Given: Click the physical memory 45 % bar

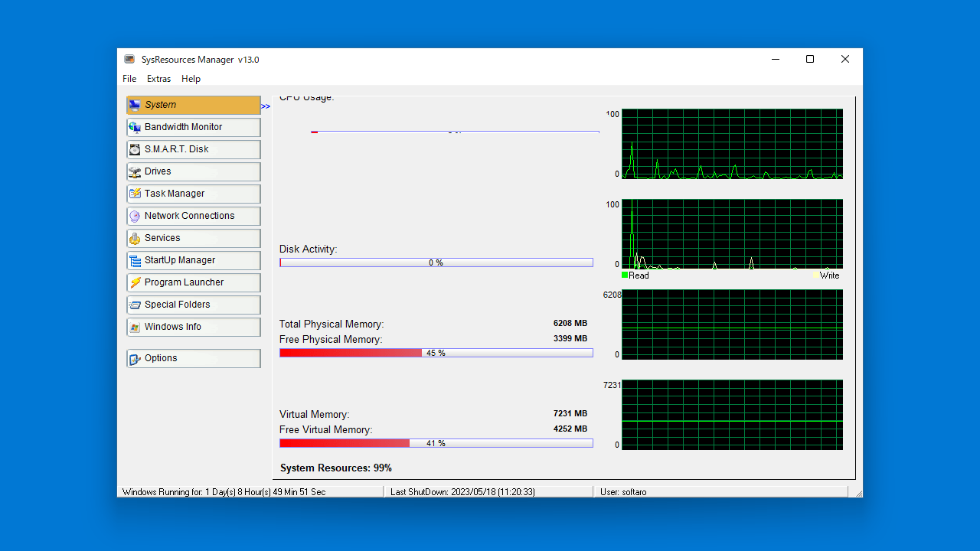Looking at the screenshot, I should click(436, 353).
